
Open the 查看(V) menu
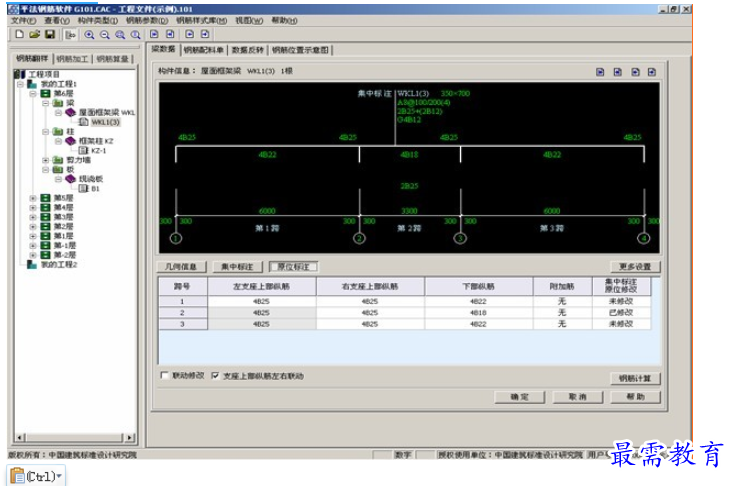click(57, 21)
